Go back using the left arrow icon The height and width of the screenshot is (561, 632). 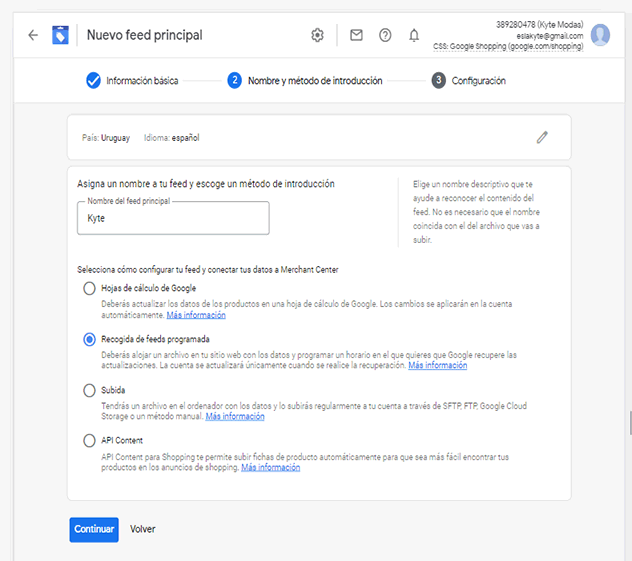[33, 35]
